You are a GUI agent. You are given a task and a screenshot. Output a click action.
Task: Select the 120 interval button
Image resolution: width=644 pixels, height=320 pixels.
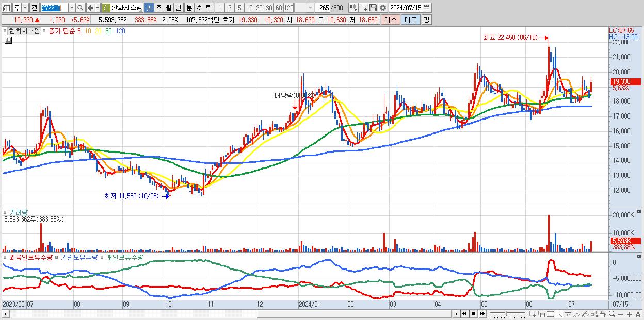tap(289, 8)
